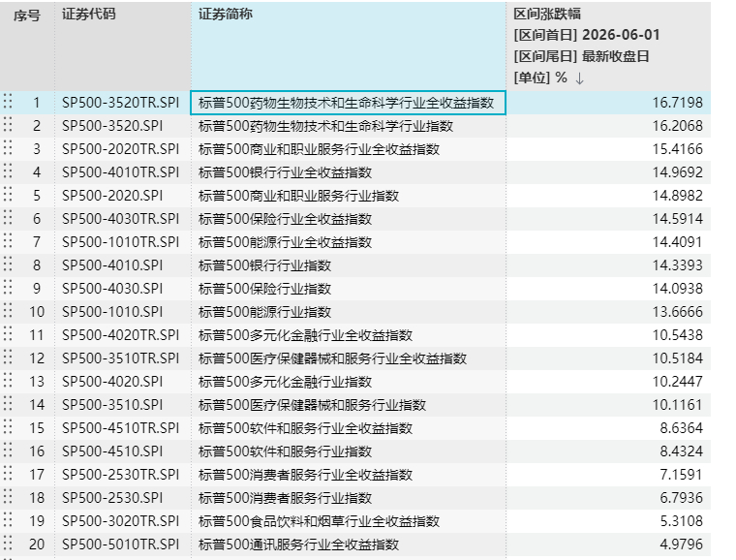This screenshot has height=560, width=736.
Task: Click the drag handle icon of row 20
Action: [x=8, y=544]
